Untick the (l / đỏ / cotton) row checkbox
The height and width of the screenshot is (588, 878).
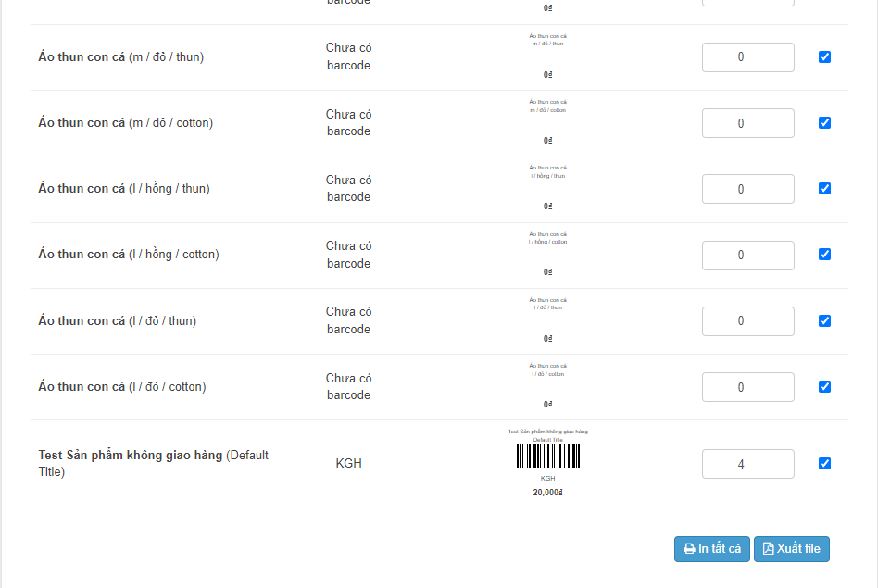[x=824, y=386]
